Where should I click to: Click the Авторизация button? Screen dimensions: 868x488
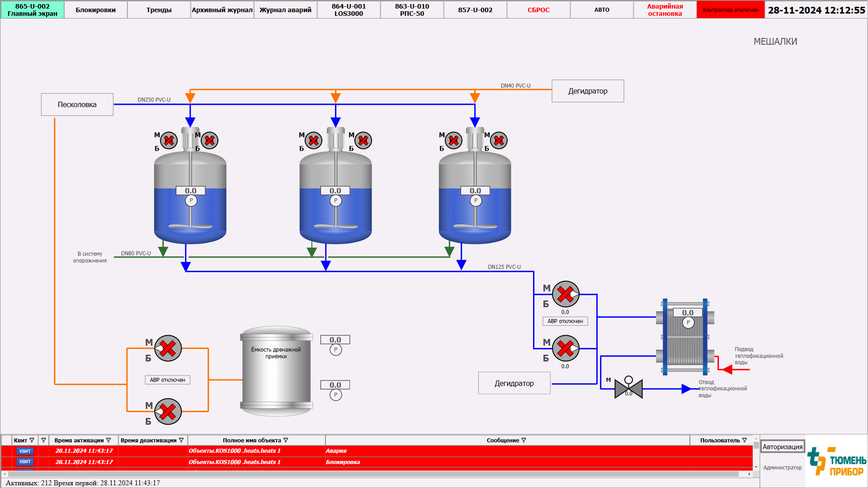pos(783,447)
